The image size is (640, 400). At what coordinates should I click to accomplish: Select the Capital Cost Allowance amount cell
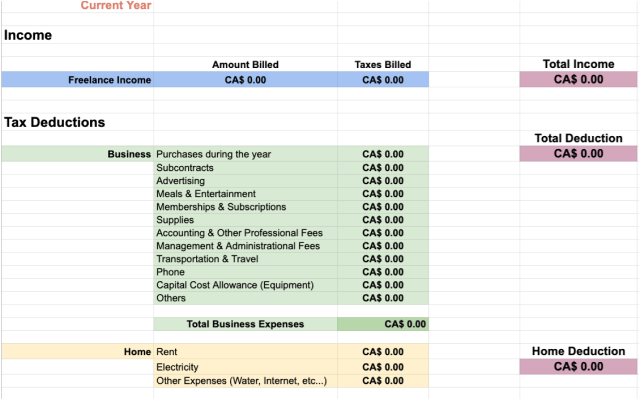click(x=383, y=285)
